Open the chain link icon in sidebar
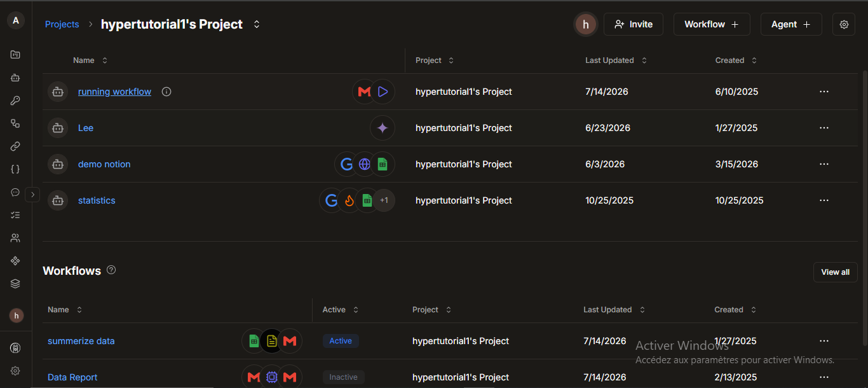 pos(15,146)
